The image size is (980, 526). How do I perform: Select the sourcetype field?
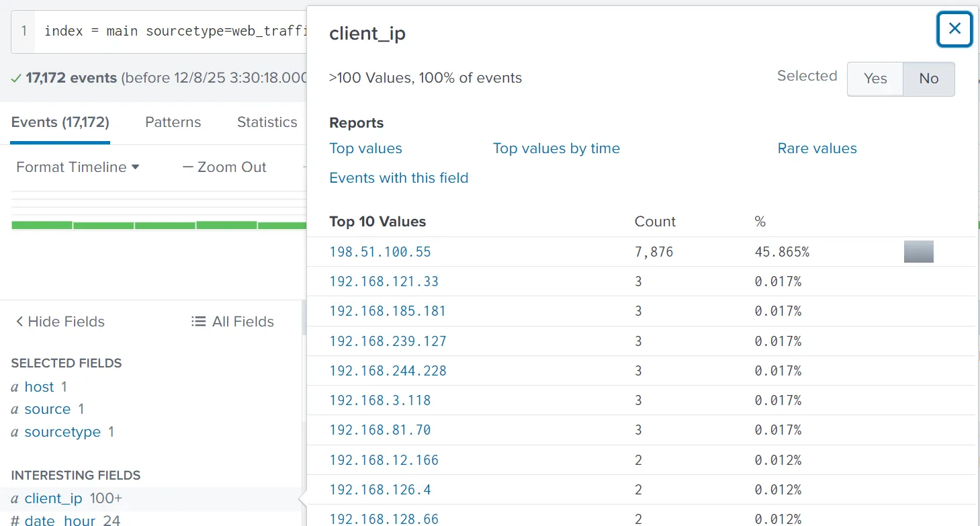click(62, 432)
